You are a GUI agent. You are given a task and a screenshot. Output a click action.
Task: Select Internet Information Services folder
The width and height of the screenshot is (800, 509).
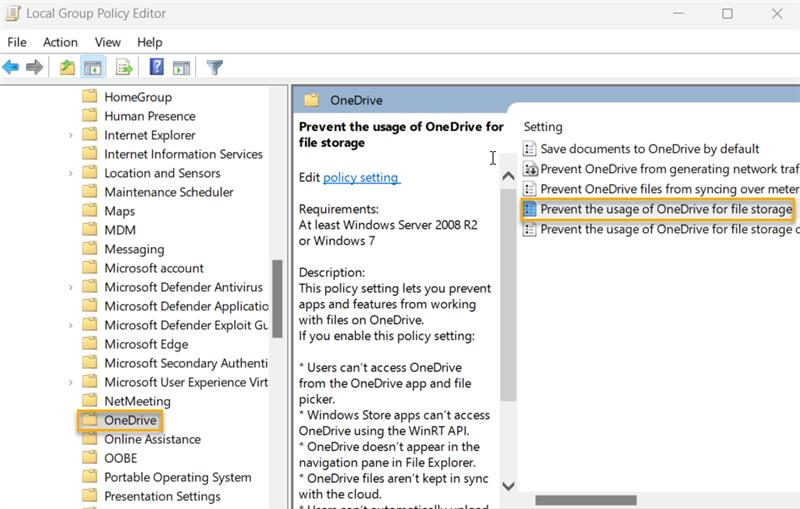(x=183, y=154)
